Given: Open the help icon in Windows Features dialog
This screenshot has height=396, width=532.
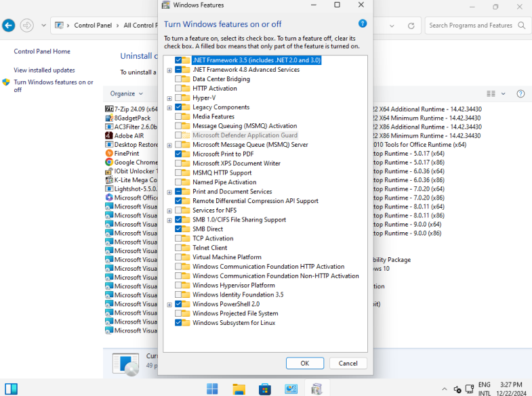Looking at the screenshot, I should [363, 24].
